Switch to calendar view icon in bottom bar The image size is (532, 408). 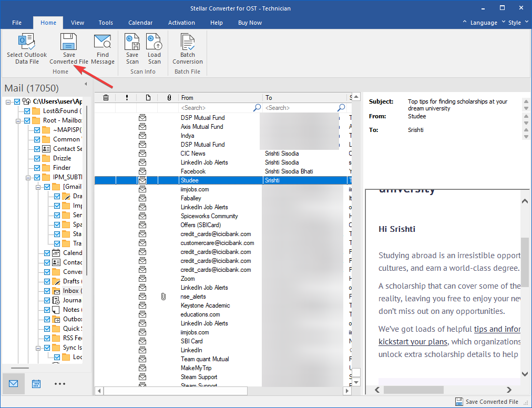tap(36, 383)
